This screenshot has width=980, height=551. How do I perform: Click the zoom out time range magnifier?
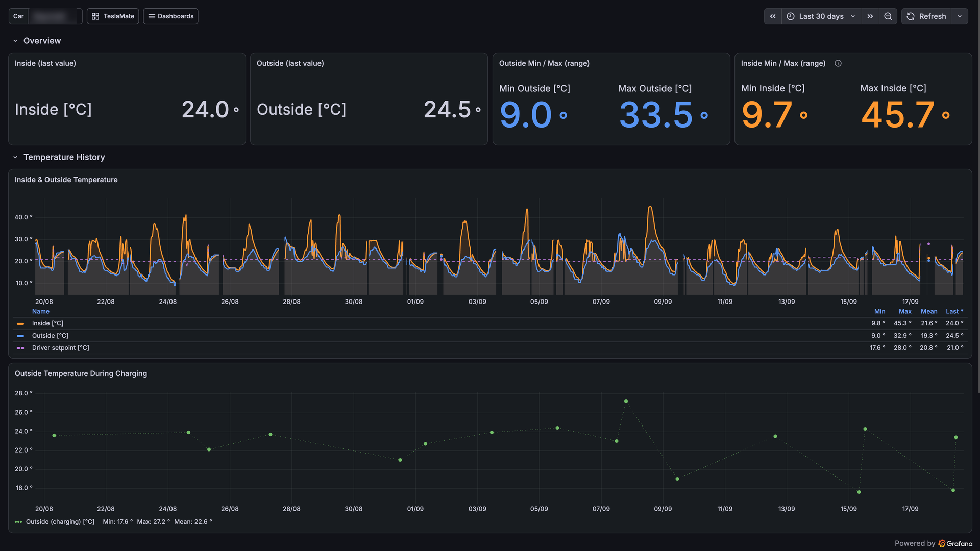[888, 16]
